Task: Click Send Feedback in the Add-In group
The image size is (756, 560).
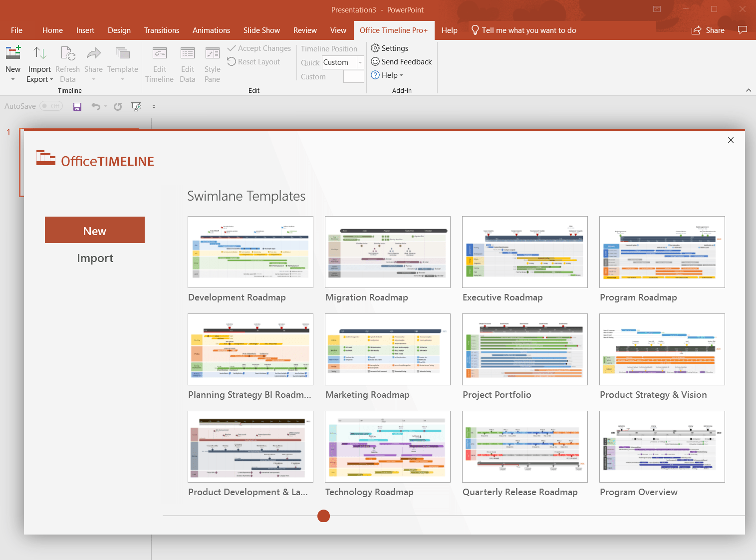Action: point(401,61)
